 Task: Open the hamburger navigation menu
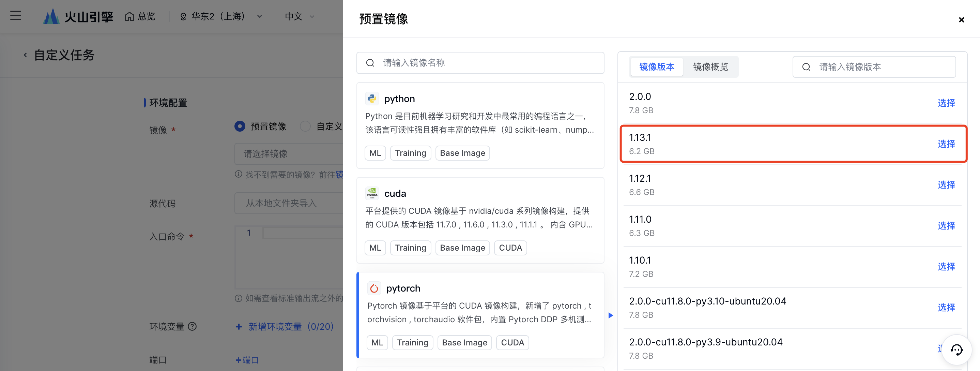[16, 16]
